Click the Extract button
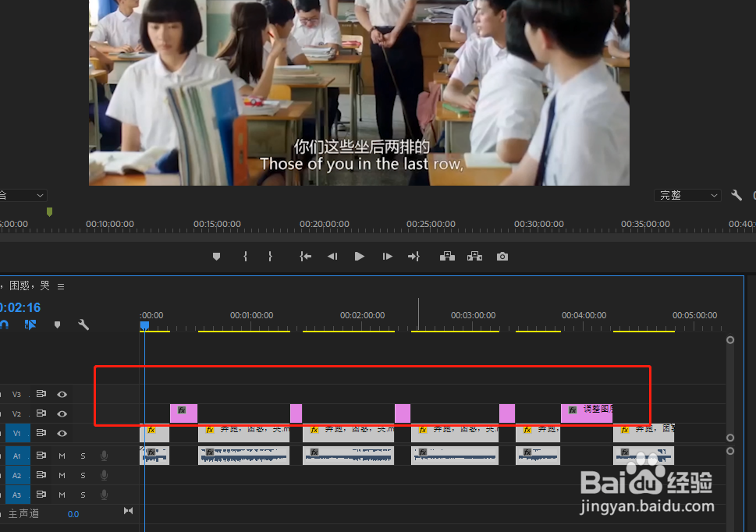This screenshot has width=756, height=532. point(475,257)
